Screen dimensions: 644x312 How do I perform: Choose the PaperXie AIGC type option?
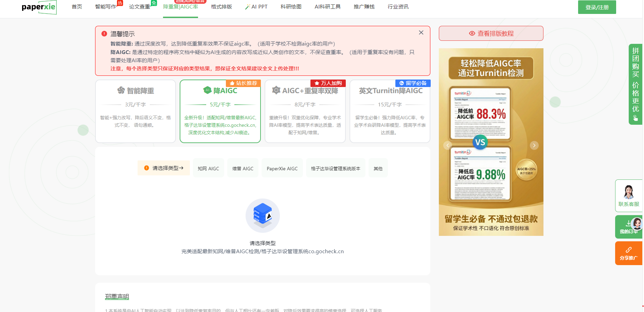[x=282, y=168]
